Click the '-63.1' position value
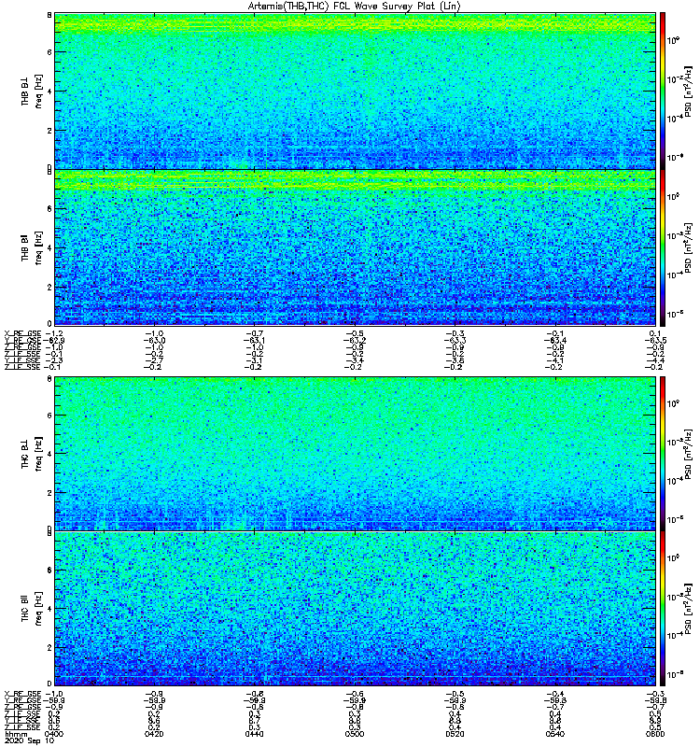Viewport: 700px width, 747px height. [254, 341]
